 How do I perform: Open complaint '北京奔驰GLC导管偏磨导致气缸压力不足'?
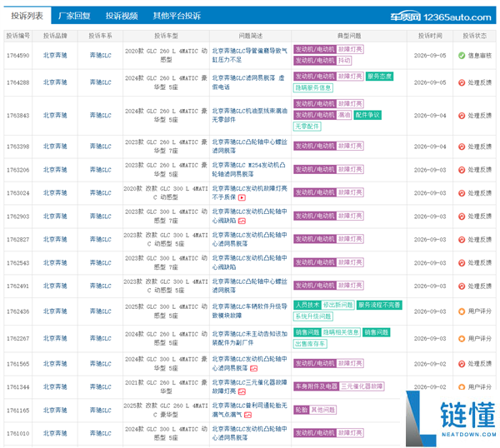pos(249,55)
